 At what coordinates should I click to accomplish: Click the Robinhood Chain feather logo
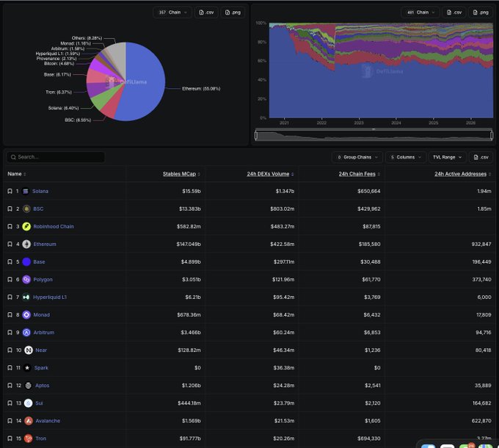coord(26,226)
